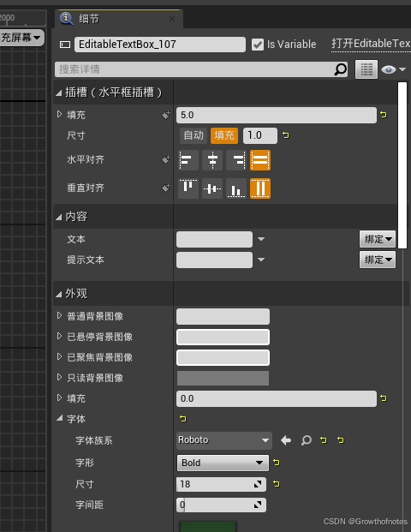
Task: Click the 字间距 letter spacing spin field
Action: 221,505
